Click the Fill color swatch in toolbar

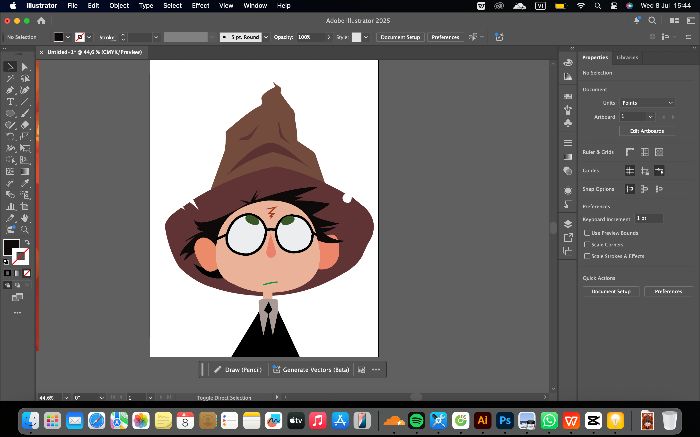tap(11, 247)
